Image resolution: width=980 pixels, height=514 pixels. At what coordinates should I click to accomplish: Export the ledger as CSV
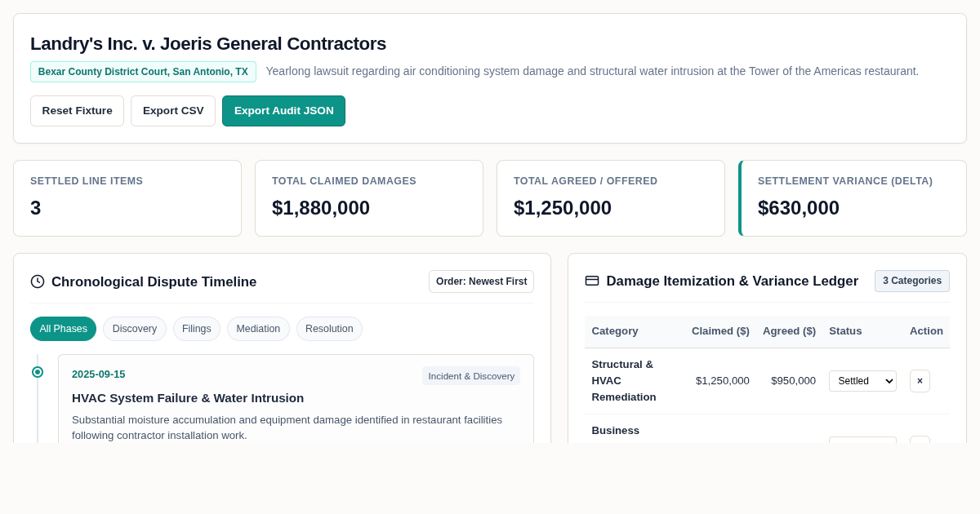[173, 111]
